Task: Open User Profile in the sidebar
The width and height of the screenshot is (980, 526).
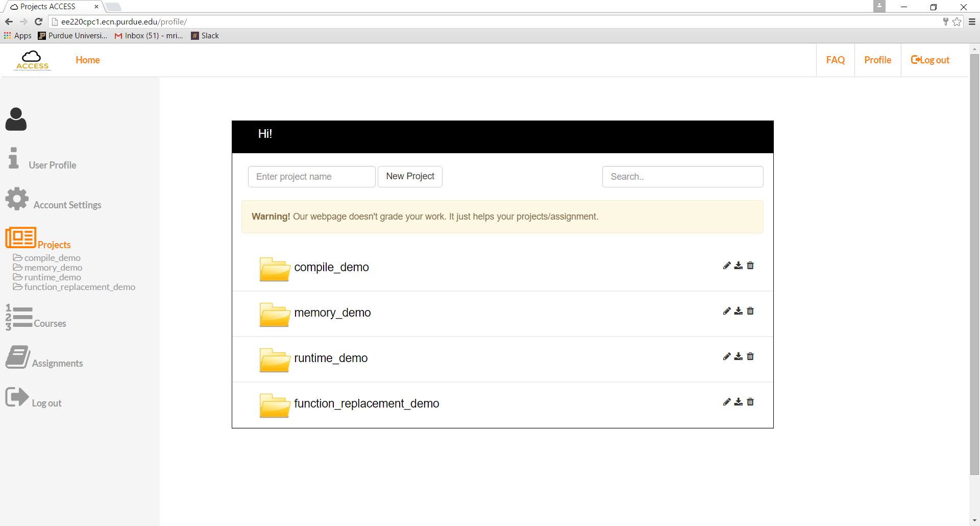Action: pyautogui.click(x=52, y=165)
